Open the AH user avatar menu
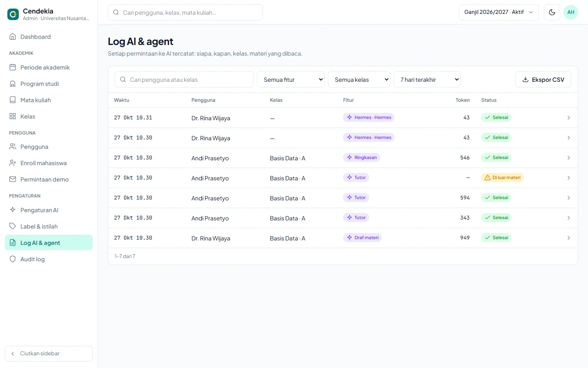Image resolution: width=588 pixels, height=368 pixels. (571, 12)
